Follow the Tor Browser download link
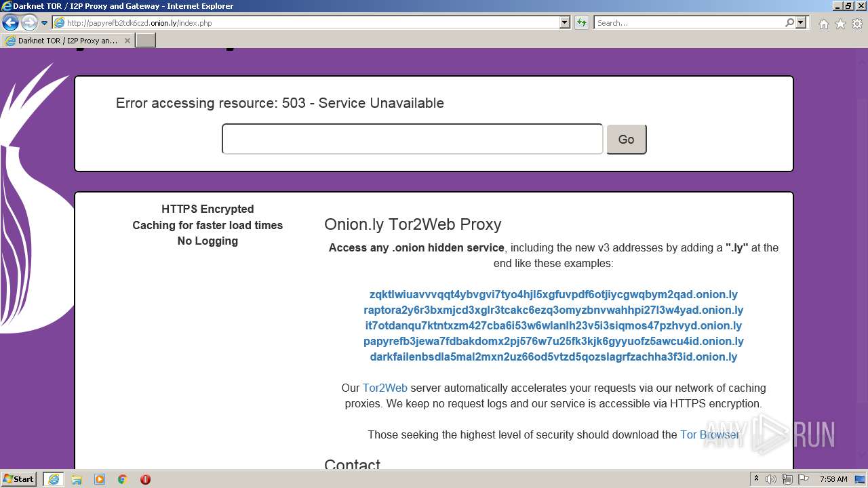Viewport: 868px width, 488px height. point(709,434)
